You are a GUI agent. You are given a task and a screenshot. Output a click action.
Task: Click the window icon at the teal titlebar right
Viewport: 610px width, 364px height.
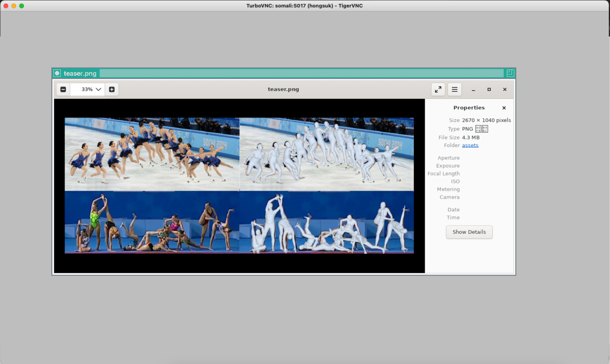pos(510,73)
